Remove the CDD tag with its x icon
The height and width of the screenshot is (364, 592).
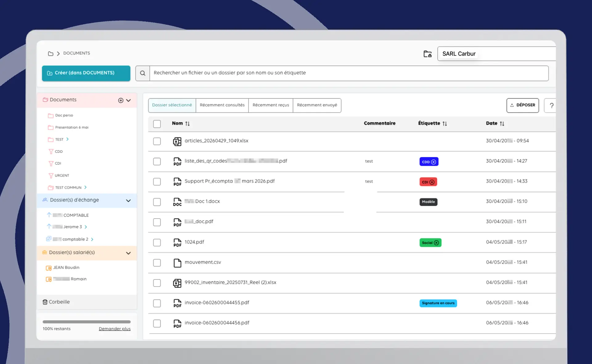(434, 162)
